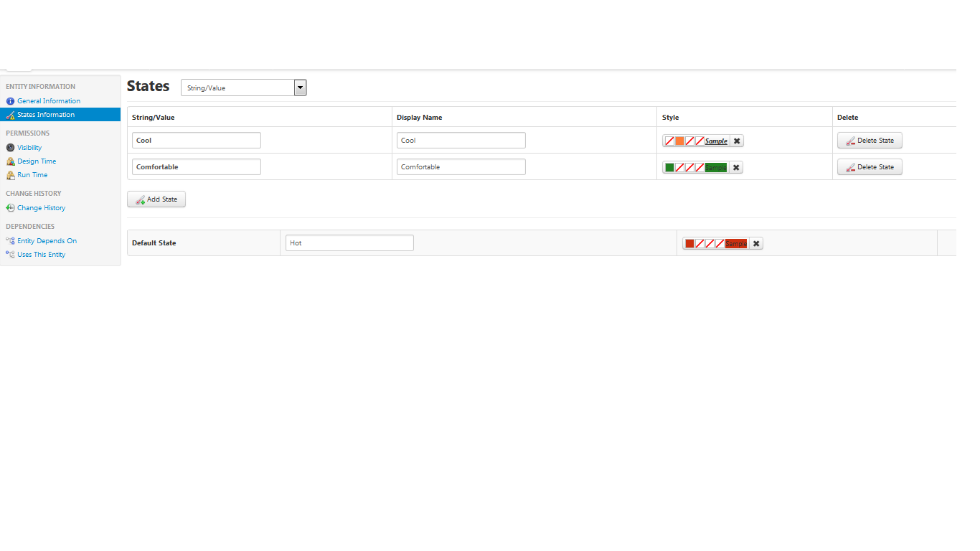Click the Entity Depends On icon
This screenshot has height=551, width=980.
tap(10, 241)
